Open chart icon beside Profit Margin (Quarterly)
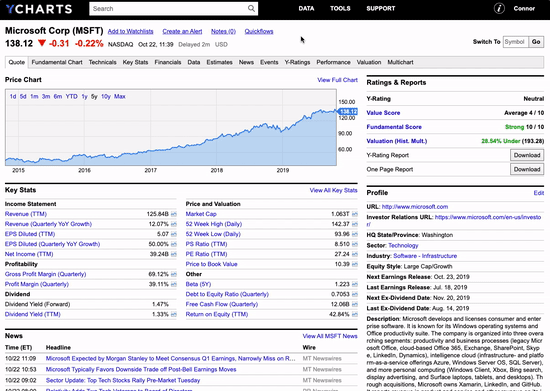 [x=174, y=284]
